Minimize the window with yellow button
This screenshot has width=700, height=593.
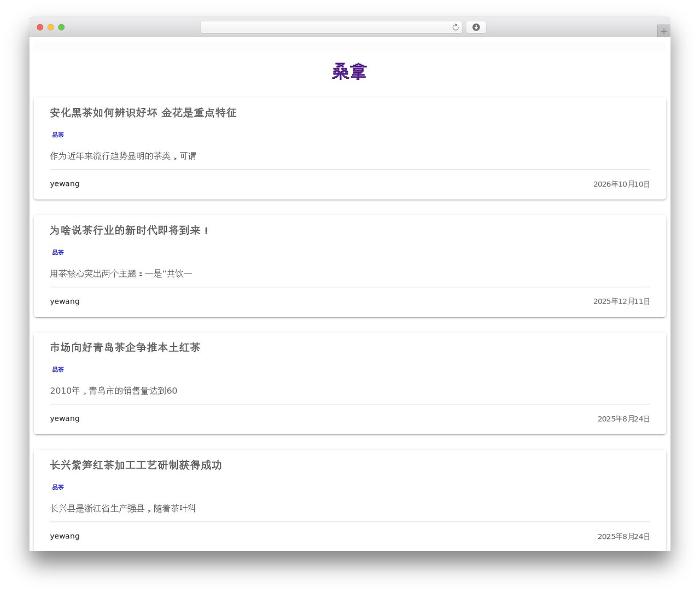[50, 27]
